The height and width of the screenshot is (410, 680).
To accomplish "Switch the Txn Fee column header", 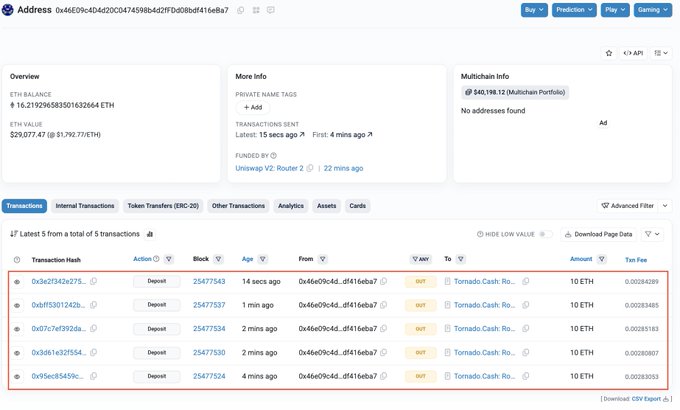I will click(x=636, y=260).
